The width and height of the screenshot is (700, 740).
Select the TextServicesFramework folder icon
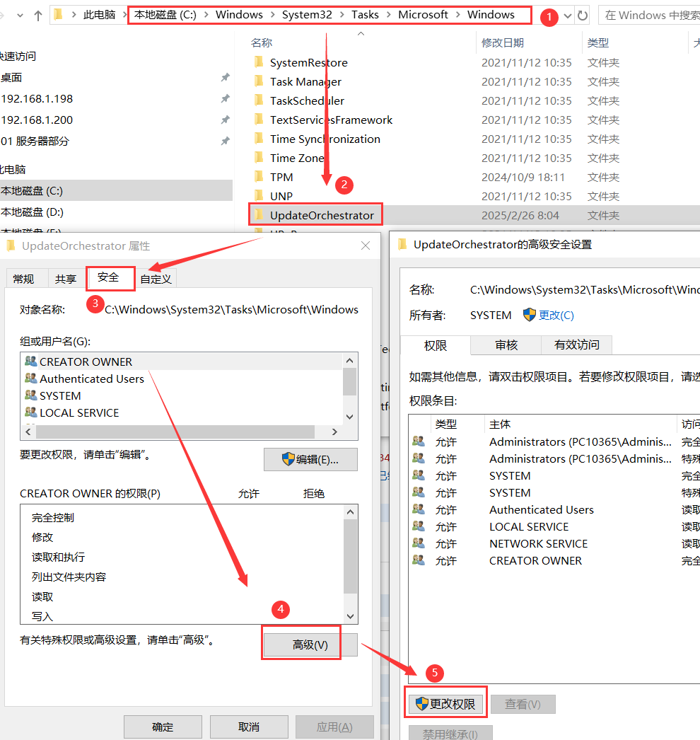click(259, 120)
